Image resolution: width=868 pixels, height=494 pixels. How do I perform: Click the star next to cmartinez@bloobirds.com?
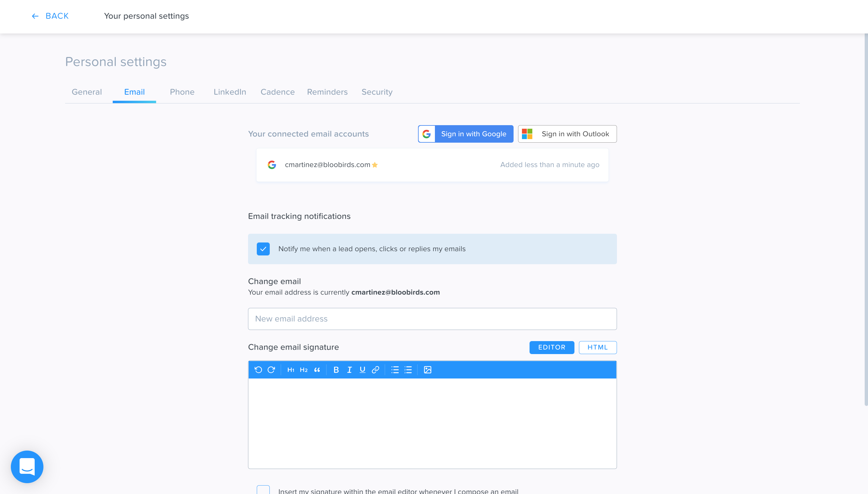[x=375, y=165]
